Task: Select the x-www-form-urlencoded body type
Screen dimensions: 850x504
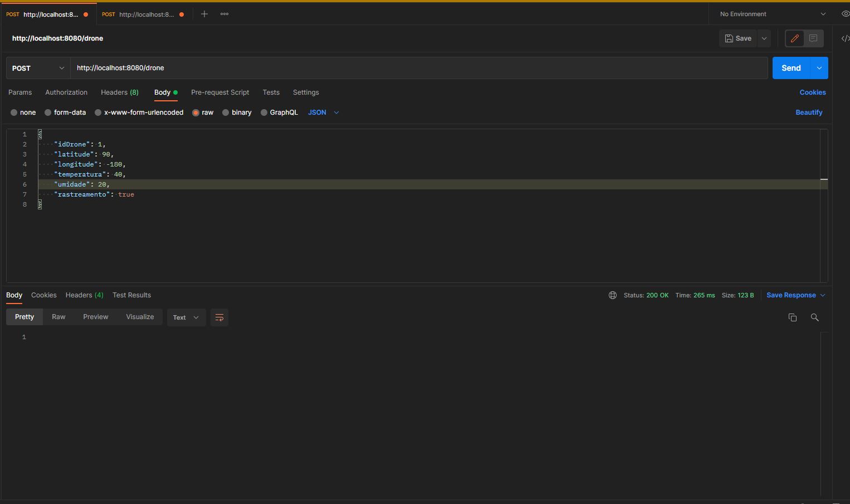Action: (139, 112)
